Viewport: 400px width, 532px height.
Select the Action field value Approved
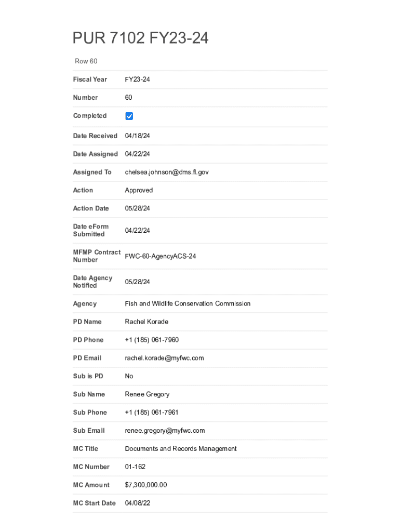click(139, 190)
